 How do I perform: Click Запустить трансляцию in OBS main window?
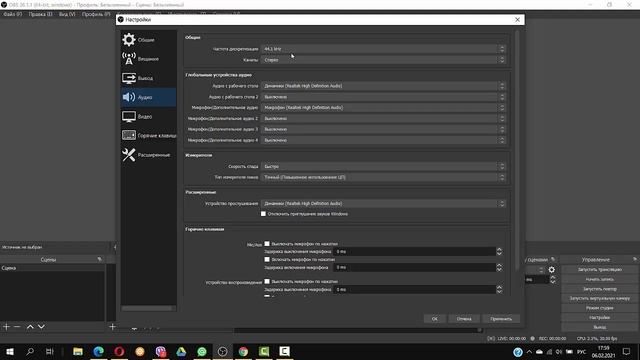(600, 269)
